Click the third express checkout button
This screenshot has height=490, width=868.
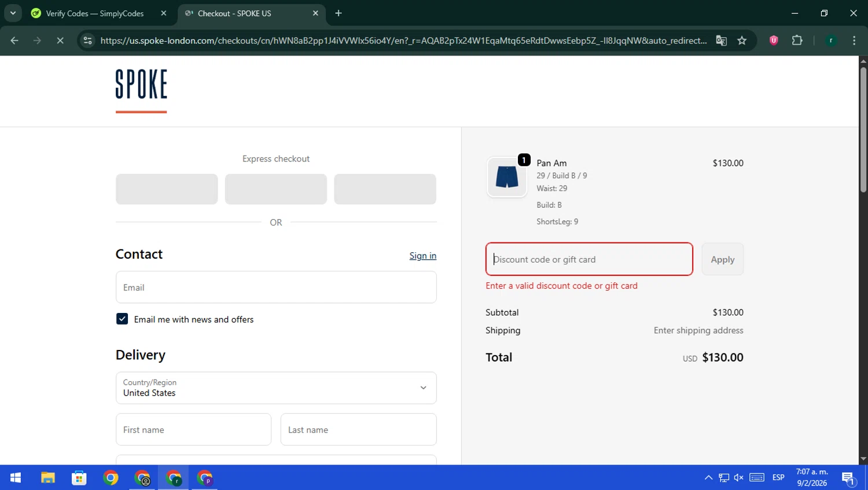point(385,189)
